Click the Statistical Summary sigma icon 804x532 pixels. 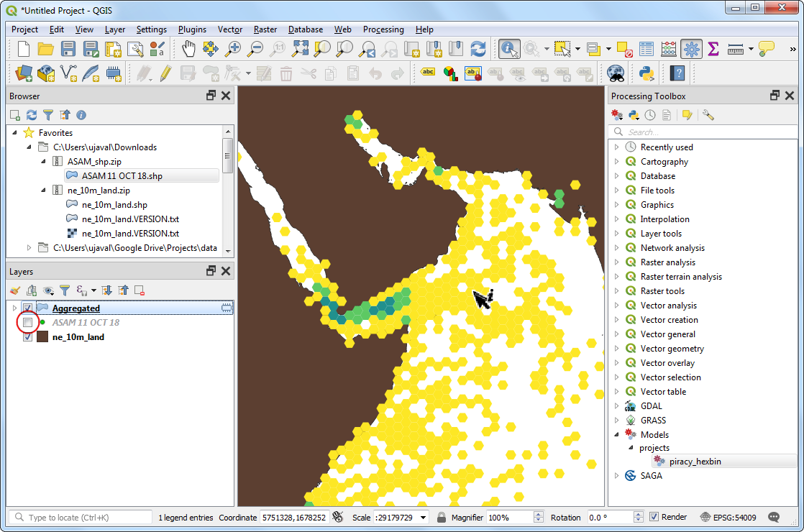(713, 49)
